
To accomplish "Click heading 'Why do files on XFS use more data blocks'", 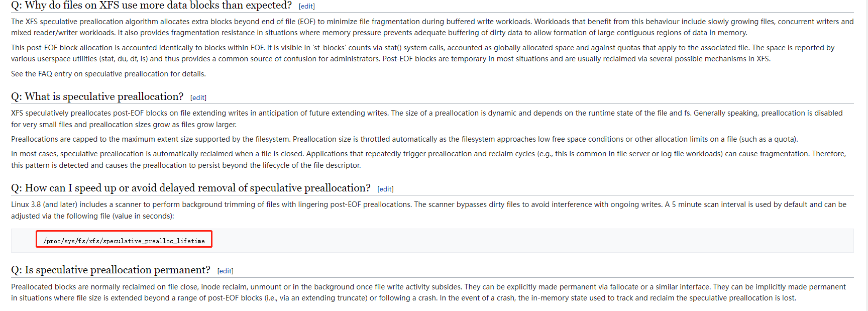I will [151, 6].
